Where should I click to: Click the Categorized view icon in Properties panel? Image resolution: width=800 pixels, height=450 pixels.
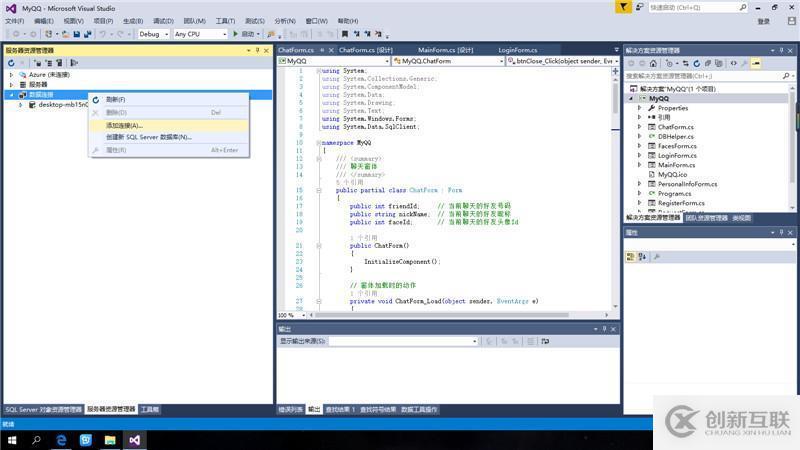point(631,257)
